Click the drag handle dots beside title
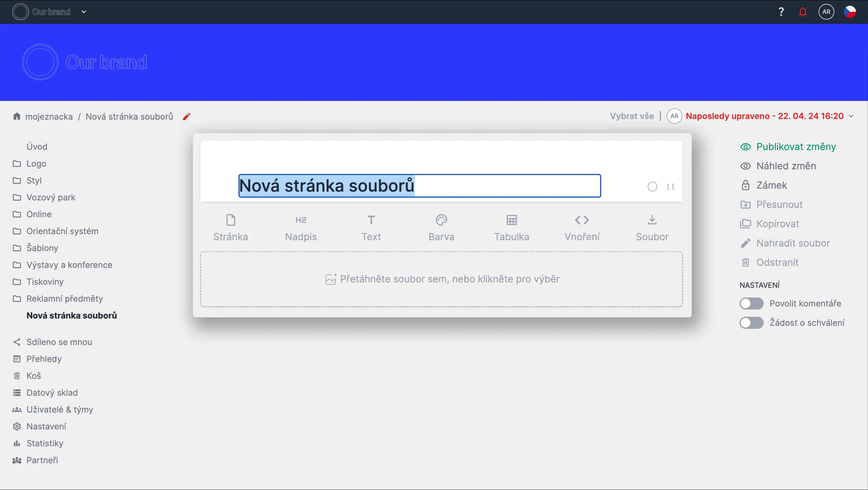Screen dimensions: 868x490 [x=670, y=186]
